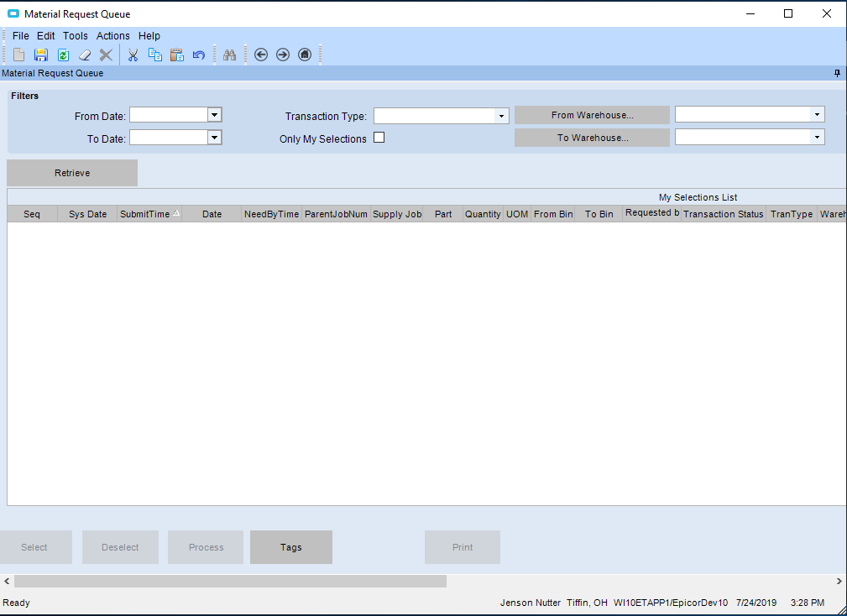Open the File menu
847x616 pixels.
20,35
